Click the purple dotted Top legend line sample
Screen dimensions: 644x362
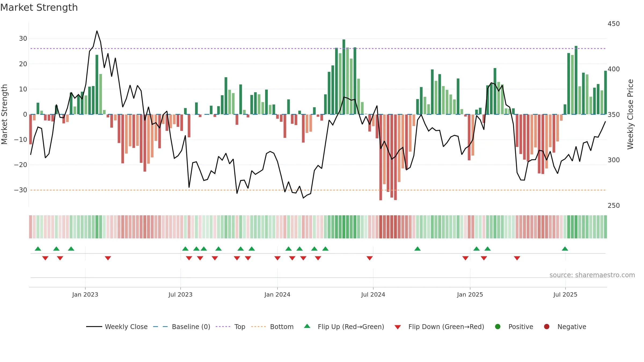pyautogui.click(x=223, y=327)
